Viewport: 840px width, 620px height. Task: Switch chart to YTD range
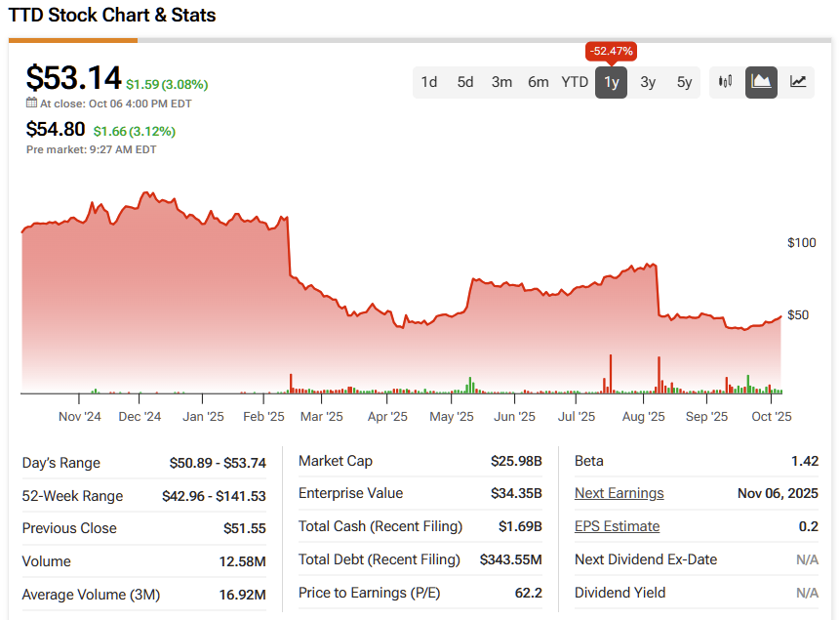575,82
